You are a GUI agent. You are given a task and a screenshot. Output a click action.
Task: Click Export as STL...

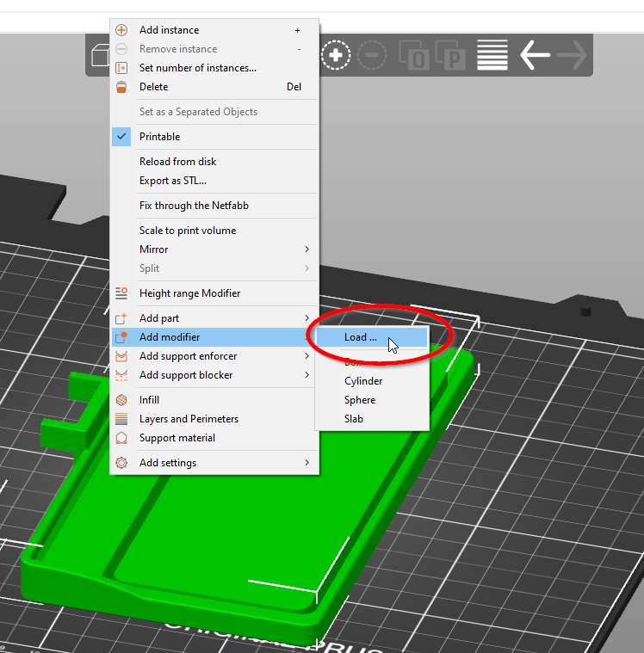214,181
